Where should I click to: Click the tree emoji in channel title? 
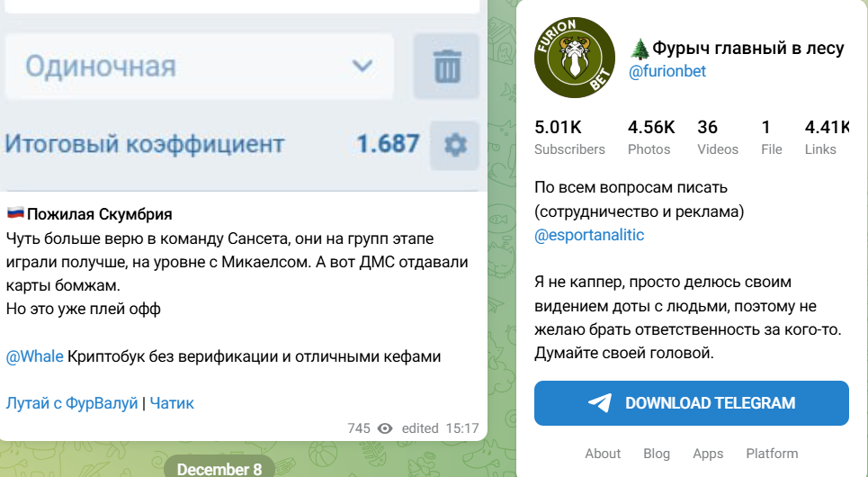(640, 49)
